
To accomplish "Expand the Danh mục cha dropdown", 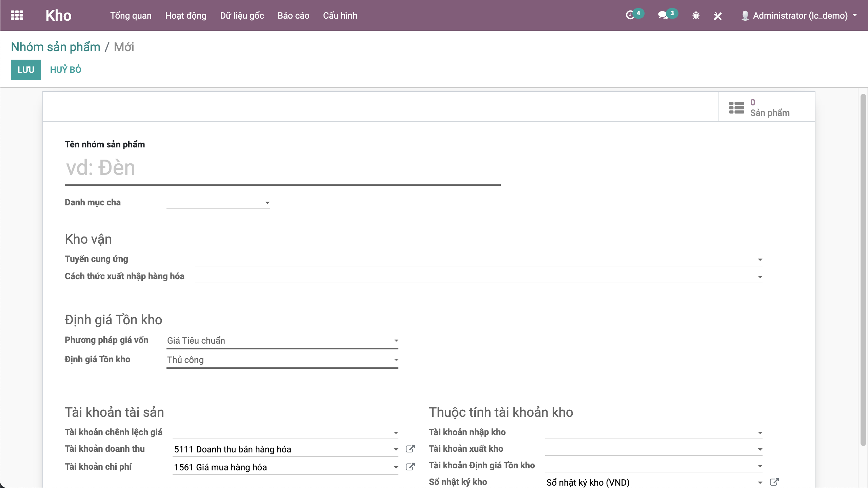I will [267, 203].
